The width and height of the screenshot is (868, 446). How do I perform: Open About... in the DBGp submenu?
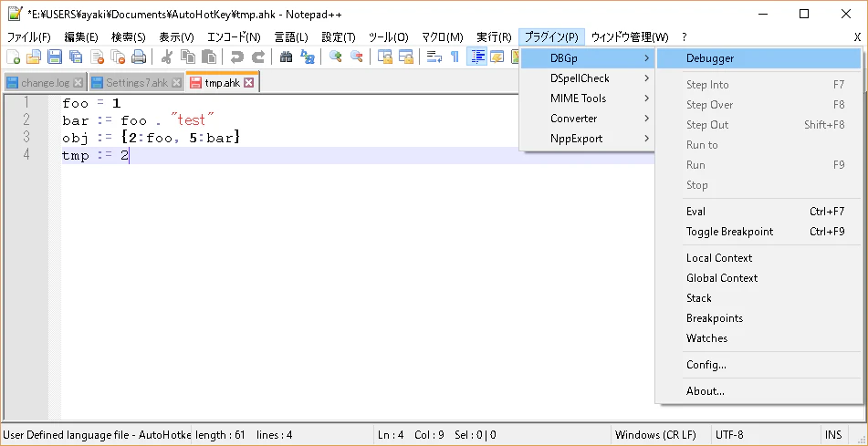759,390
